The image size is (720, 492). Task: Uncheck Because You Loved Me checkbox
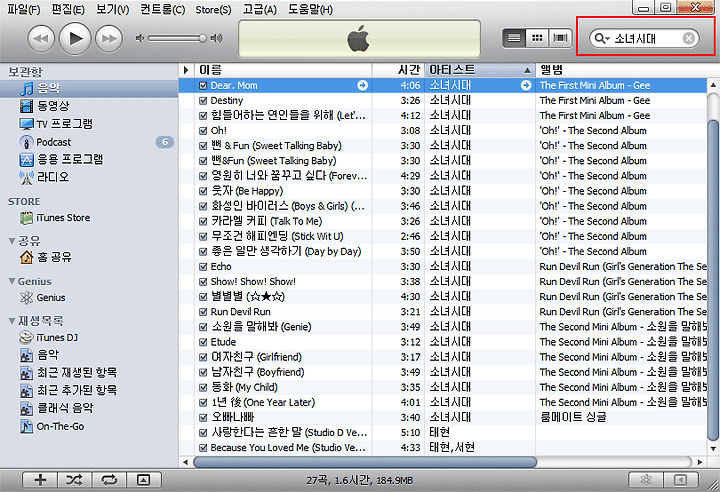[x=203, y=448]
